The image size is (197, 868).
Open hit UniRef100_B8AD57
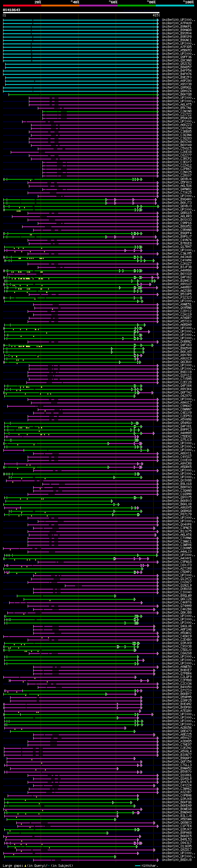pyautogui.click(x=177, y=67)
